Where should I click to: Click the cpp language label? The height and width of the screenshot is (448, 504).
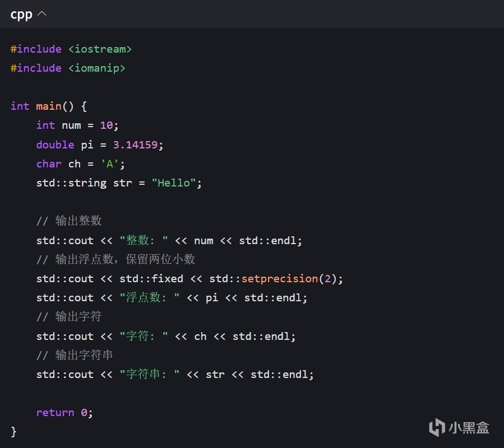[21, 15]
